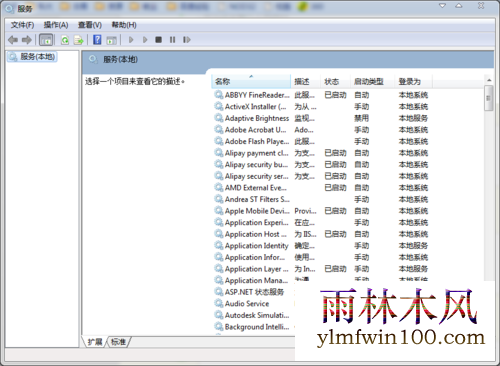Click the vertical scrollbar thumb

[x=489, y=98]
